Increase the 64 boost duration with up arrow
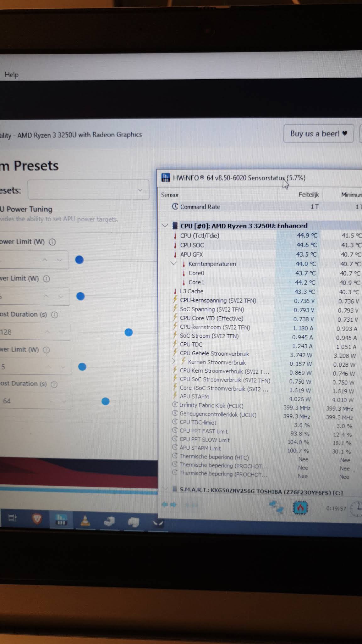The image size is (362, 644). (50, 401)
